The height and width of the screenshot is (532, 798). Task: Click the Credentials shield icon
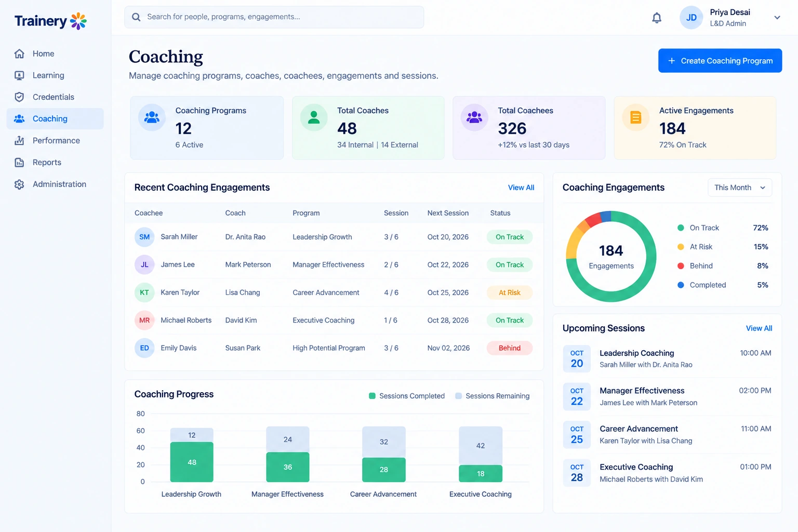click(19, 97)
